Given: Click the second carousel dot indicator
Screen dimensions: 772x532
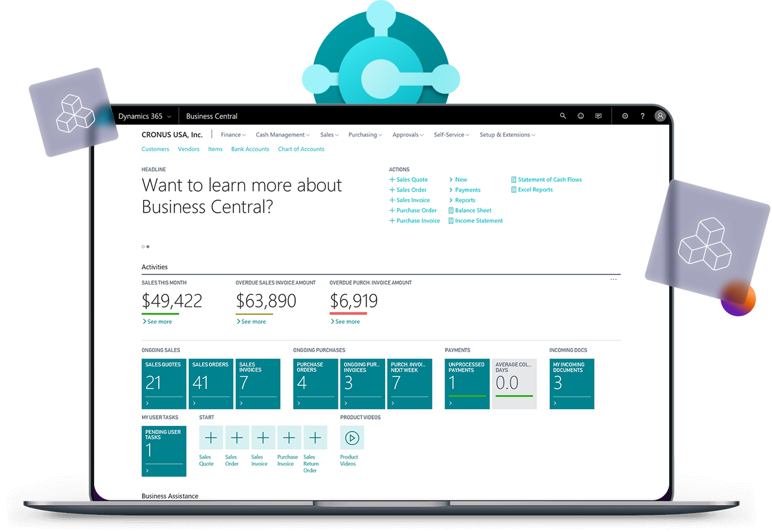Looking at the screenshot, I should 148,246.
